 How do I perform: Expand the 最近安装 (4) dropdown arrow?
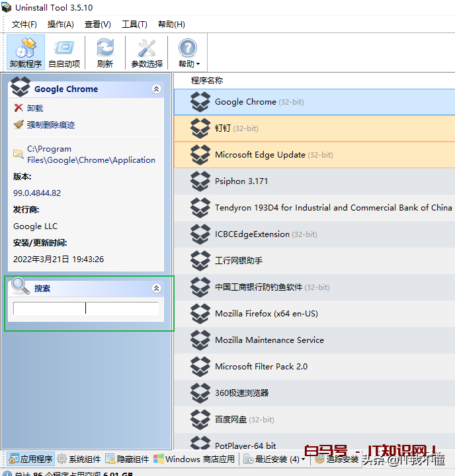click(x=303, y=459)
